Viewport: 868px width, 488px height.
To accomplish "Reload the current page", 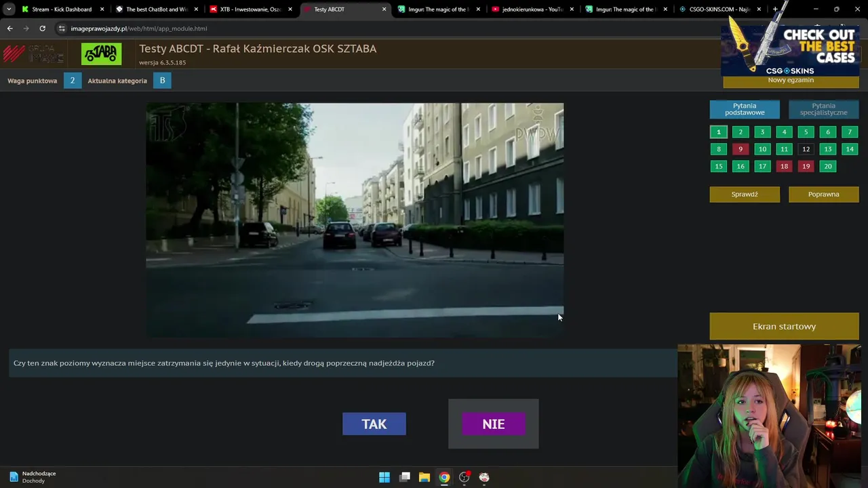I will point(42,28).
